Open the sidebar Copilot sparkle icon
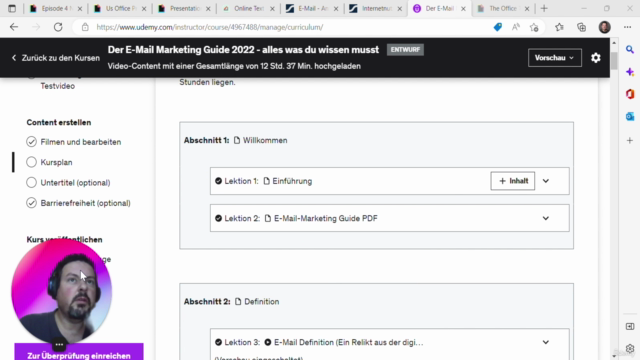This screenshot has height=360, width=640. 630,72
